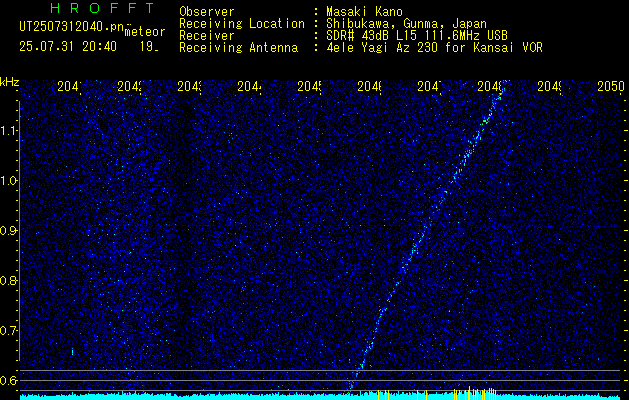Click the 2050 time axis label
629x400 pixels.
[611, 86]
